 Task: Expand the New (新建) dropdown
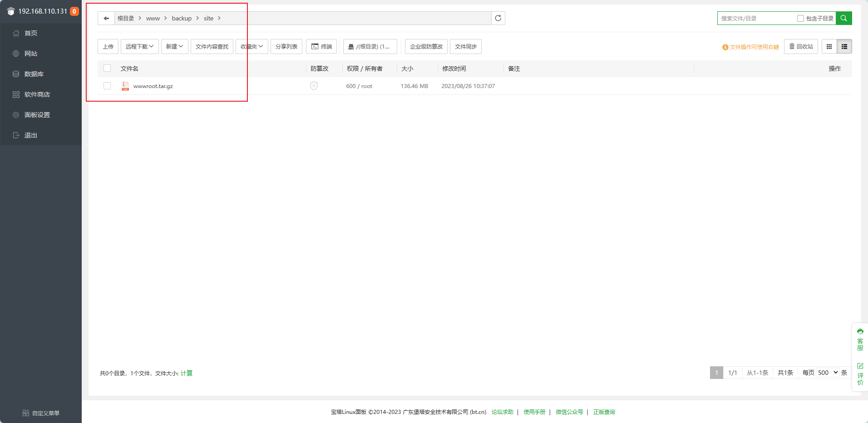tap(174, 47)
